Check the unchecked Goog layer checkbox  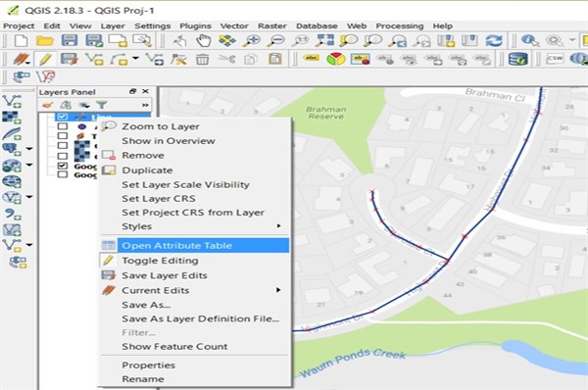[x=63, y=174]
